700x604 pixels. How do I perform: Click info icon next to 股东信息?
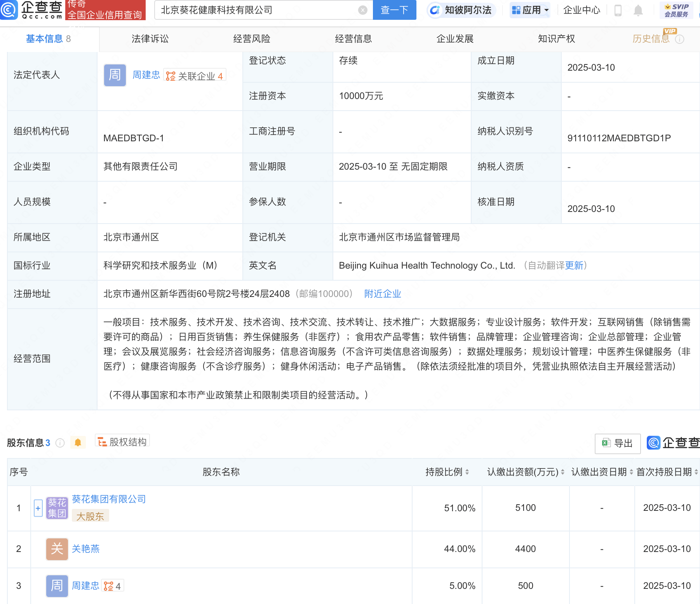coord(60,443)
